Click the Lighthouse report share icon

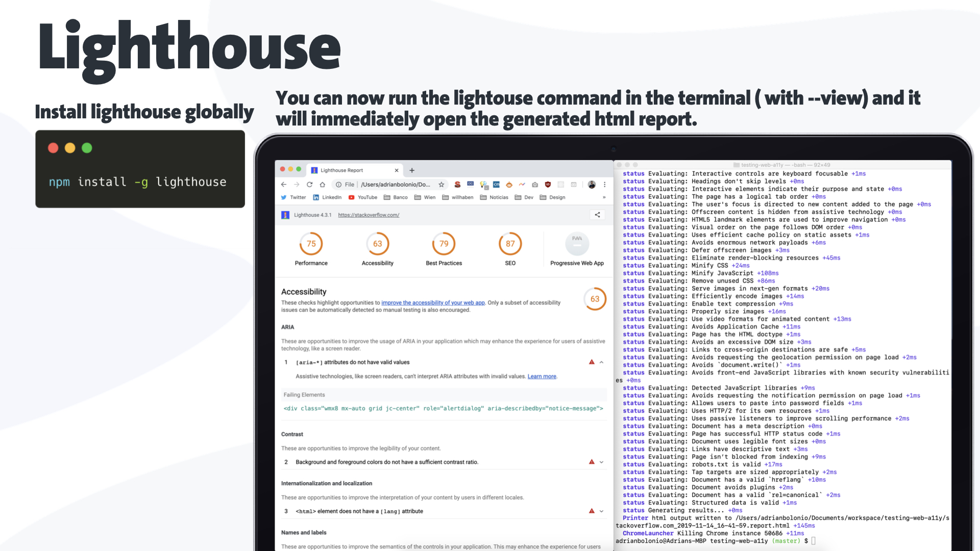click(x=597, y=215)
